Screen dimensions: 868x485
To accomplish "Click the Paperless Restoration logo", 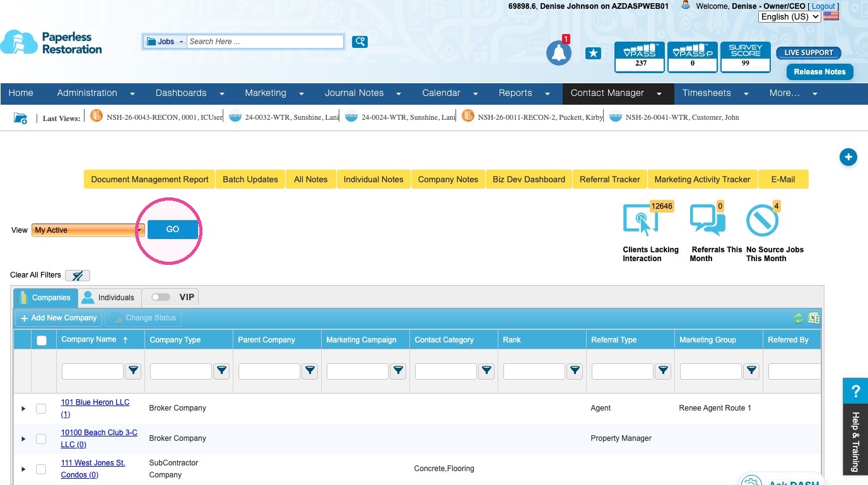I will pyautogui.click(x=51, y=43).
